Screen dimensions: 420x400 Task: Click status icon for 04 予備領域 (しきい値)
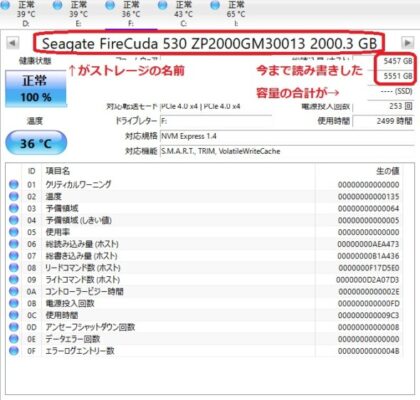[14, 220]
